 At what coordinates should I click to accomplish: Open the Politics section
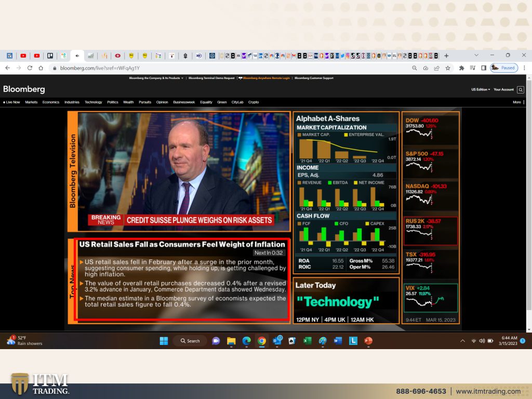pos(113,102)
